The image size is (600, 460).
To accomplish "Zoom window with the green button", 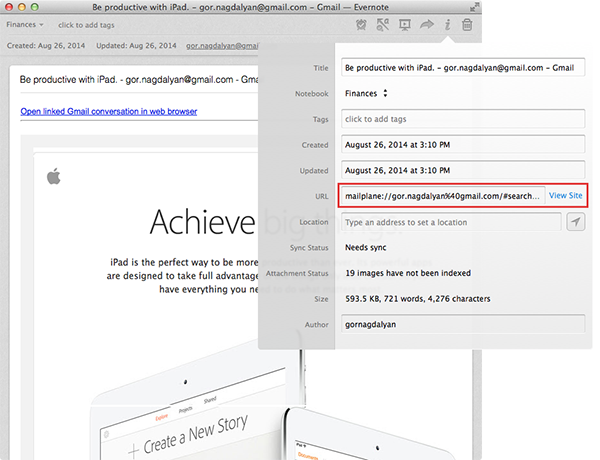I will [34, 7].
